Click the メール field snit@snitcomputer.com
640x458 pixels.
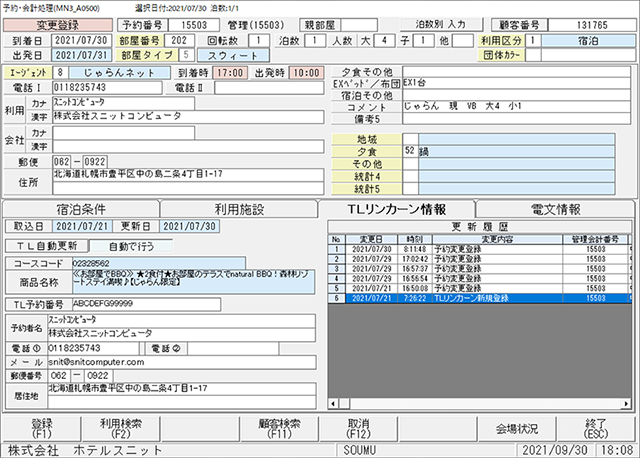182,362
